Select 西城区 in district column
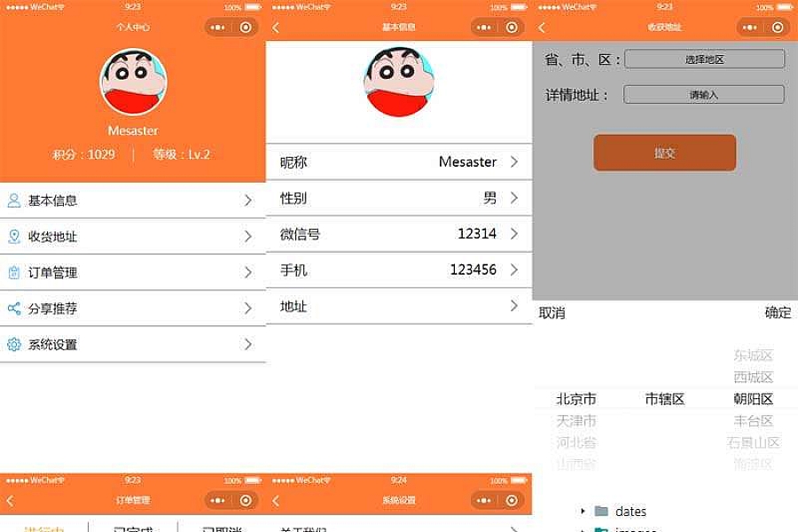Viewport: 798px width, 532px height. [x=753, y=377]
